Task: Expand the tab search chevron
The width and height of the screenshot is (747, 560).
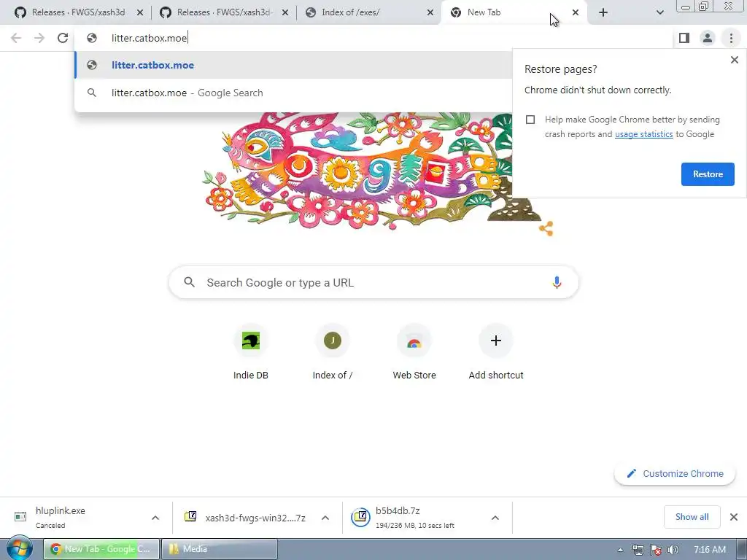Action: click(x=659, y=13)
